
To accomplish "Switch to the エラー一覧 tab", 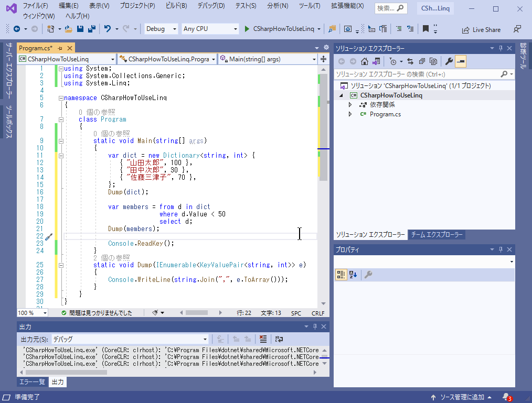I will tap(32, 382).
